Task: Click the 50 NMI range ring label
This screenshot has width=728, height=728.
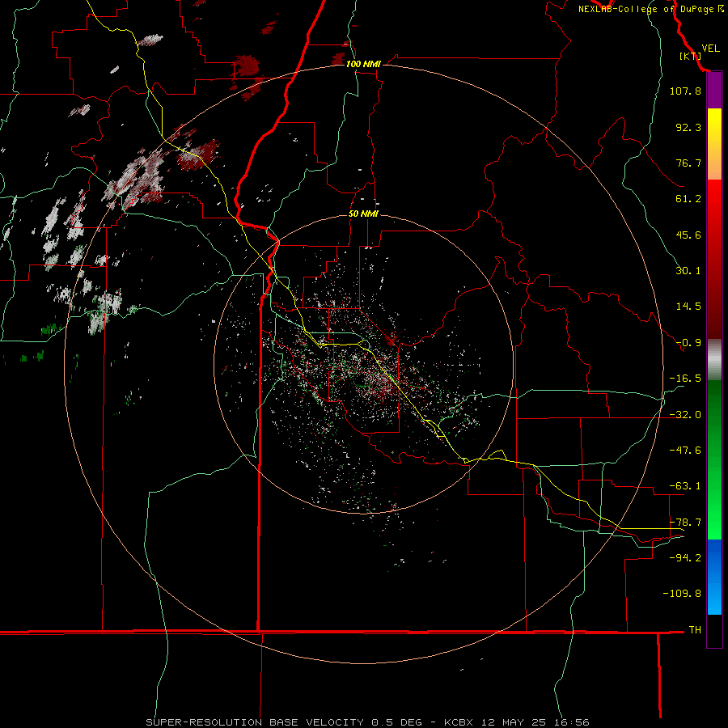Action: point(363,214)
